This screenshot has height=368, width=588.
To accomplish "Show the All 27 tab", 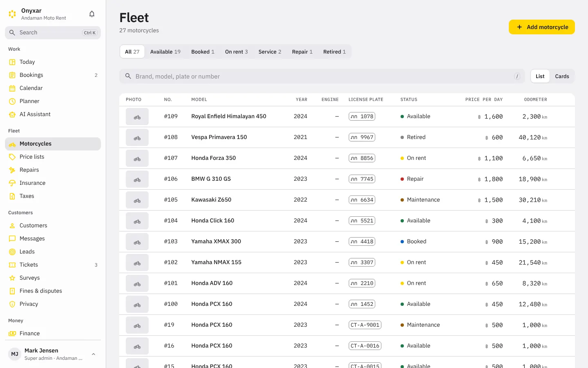I will tap(132, 52).
